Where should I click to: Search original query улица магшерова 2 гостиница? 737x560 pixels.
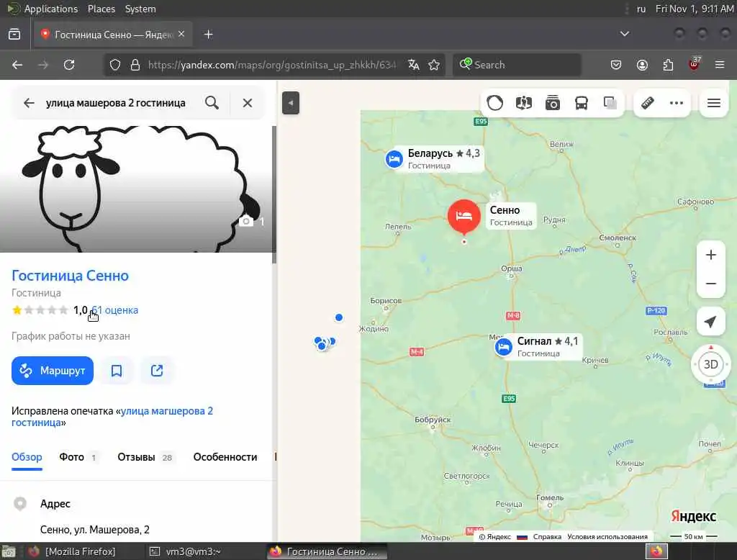pyautogui.click(x=112, y=417)
